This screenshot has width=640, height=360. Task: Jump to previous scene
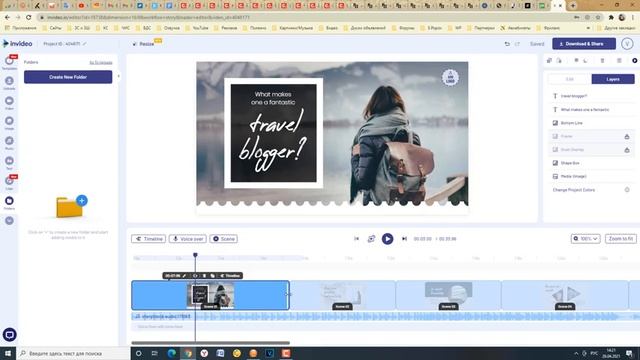pyautogui.click(x=356, y=239)
